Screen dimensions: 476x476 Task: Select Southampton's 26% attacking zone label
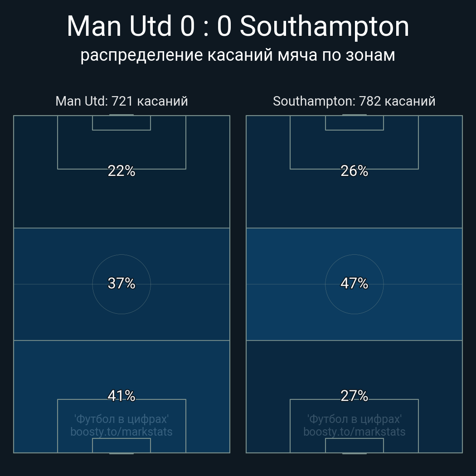354,171
